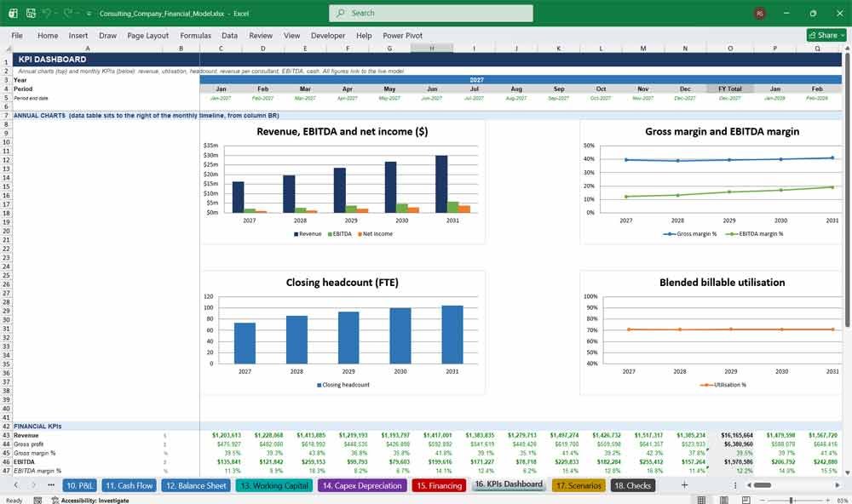Open the Power Pivot ribbon tab
This screenshot has width=852, height=504.
[x=403, y=35]
